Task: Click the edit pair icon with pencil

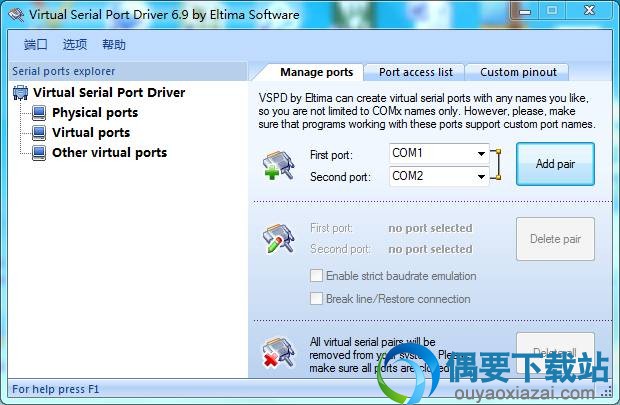Action: [279, 238]
